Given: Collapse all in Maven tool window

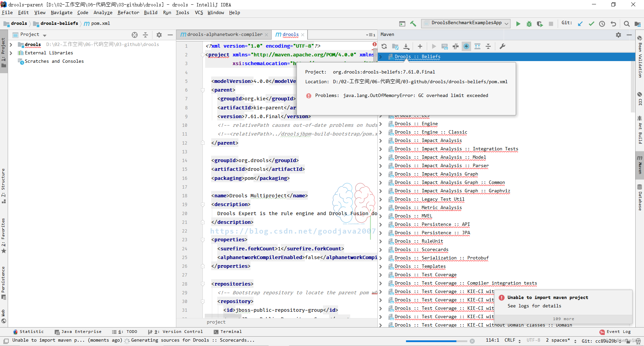Looking at the screenshot, I should (488, 46).
